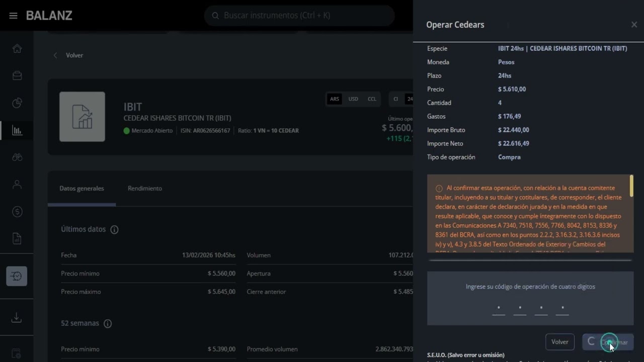Click the Volver button in order panel
This screenshot has height=362, width=644.
click(560, 342)
